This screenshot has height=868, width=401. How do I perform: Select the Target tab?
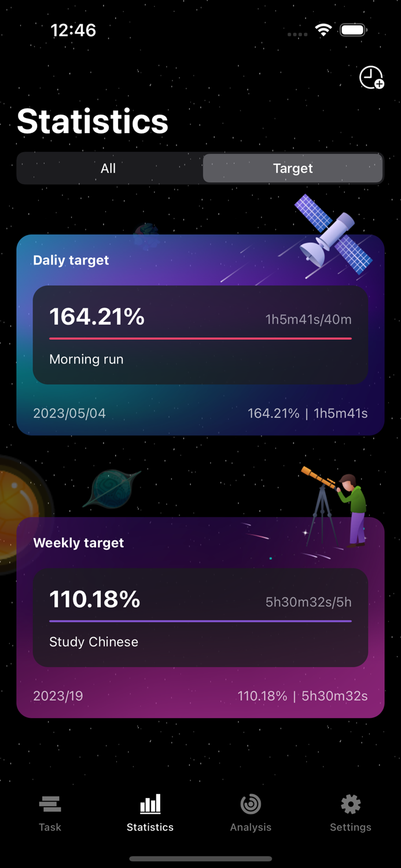coord(293,168)
